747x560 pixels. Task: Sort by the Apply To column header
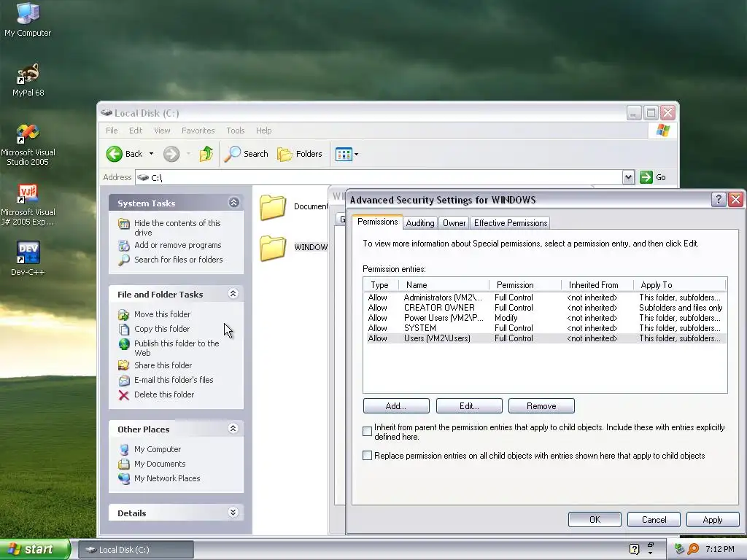pyautogui.click(x=679, y=285)
